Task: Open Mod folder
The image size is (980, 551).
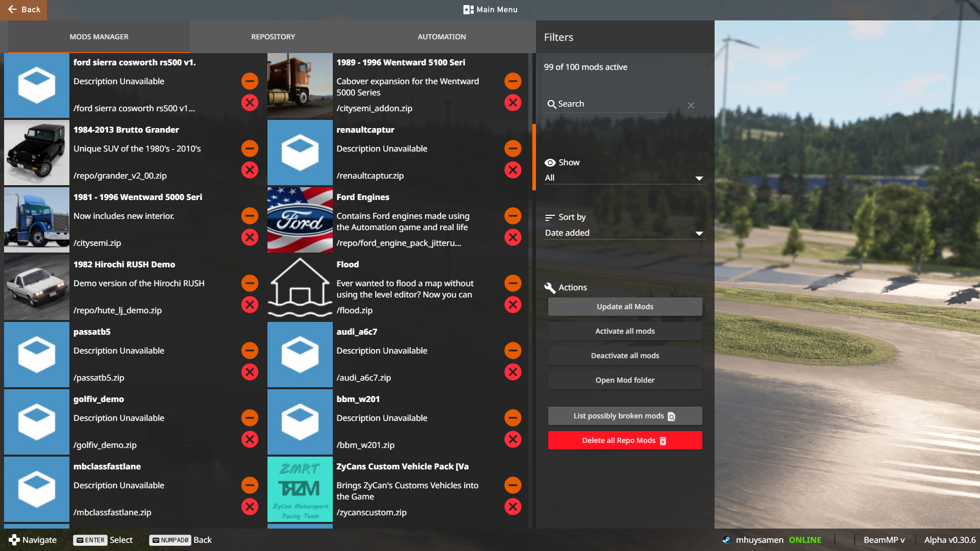Action: pyautogui.click(x=625, y=380)
